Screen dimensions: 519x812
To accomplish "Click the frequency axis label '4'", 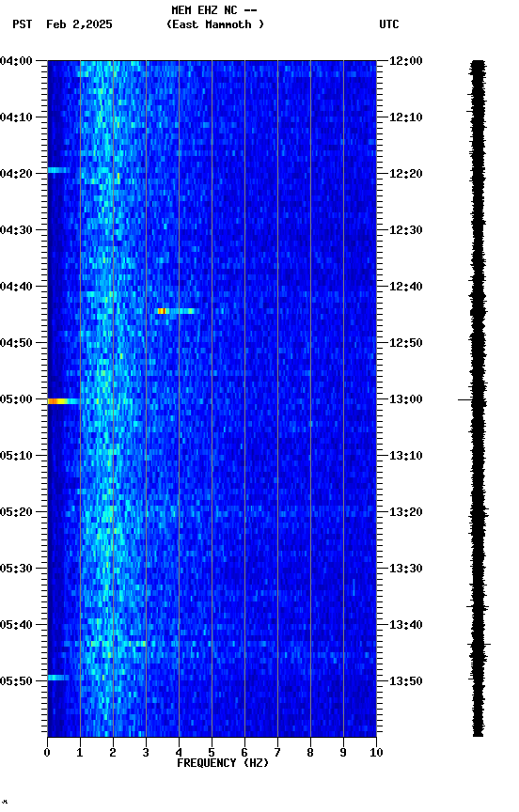I will coord(179,753).
